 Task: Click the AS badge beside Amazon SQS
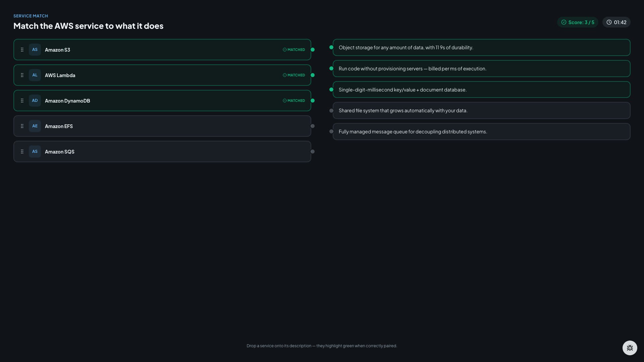(35, 152)
